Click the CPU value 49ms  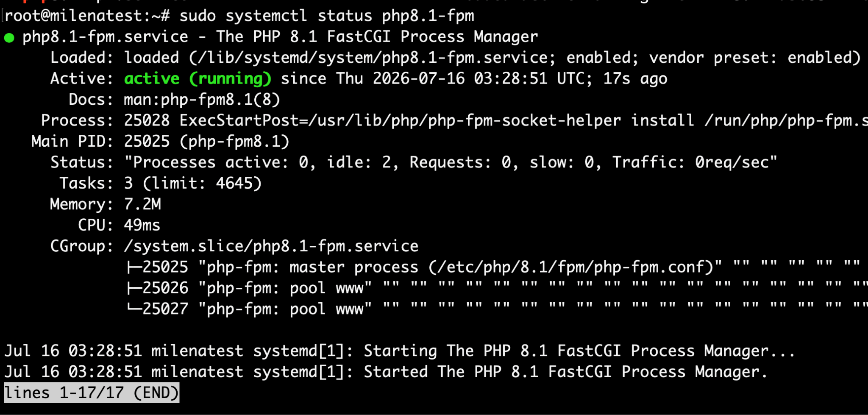[142, 225]
